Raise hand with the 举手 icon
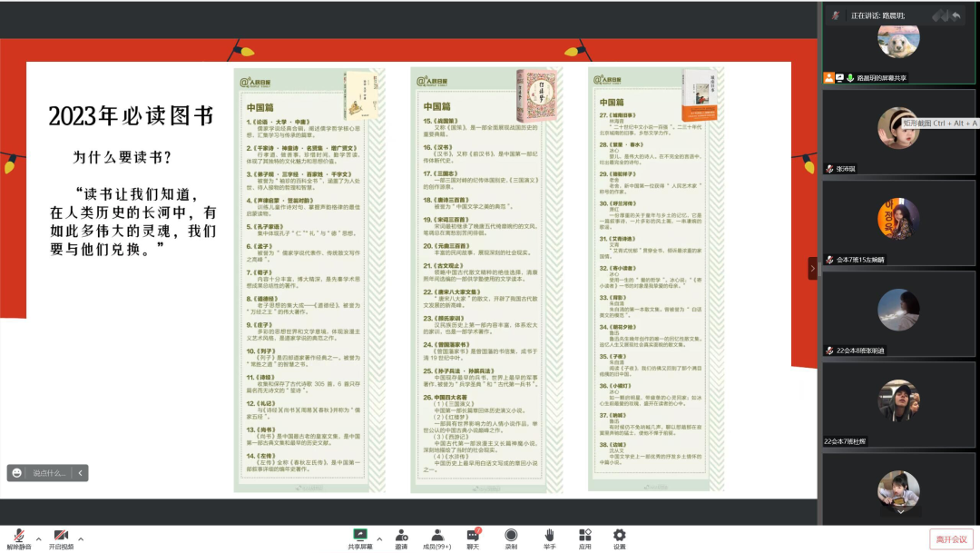 click(x=549, y=536)
